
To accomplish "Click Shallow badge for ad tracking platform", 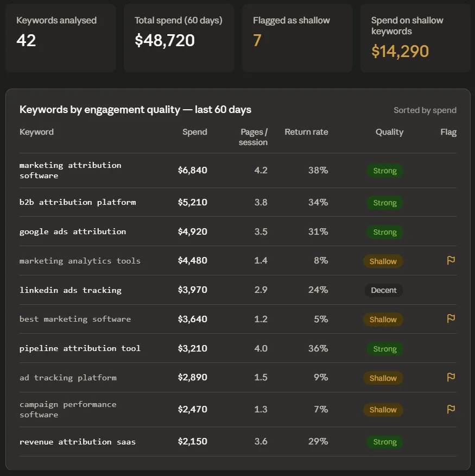I will click(383, 378).
